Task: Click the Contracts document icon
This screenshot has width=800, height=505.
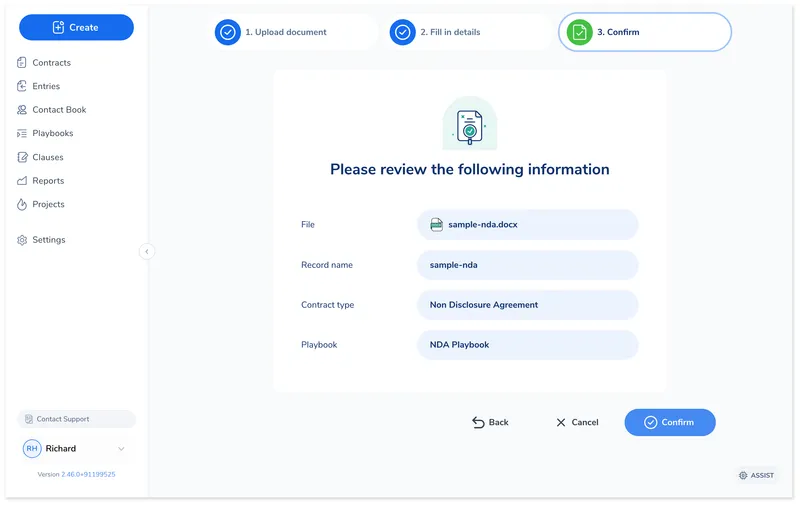Action: [x=22, y=63]
